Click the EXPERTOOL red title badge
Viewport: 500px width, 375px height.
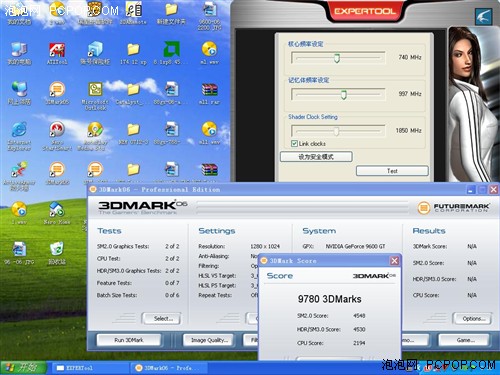[x=365, y=11]
